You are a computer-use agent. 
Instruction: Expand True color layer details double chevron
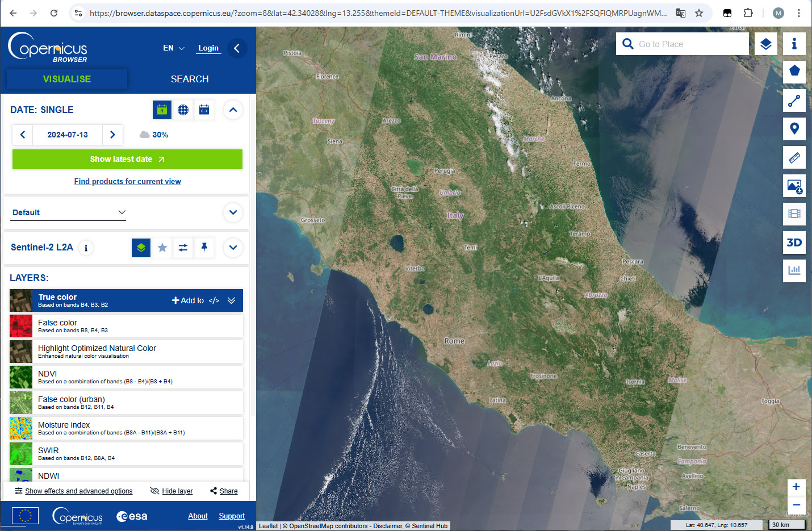point(231,300)
